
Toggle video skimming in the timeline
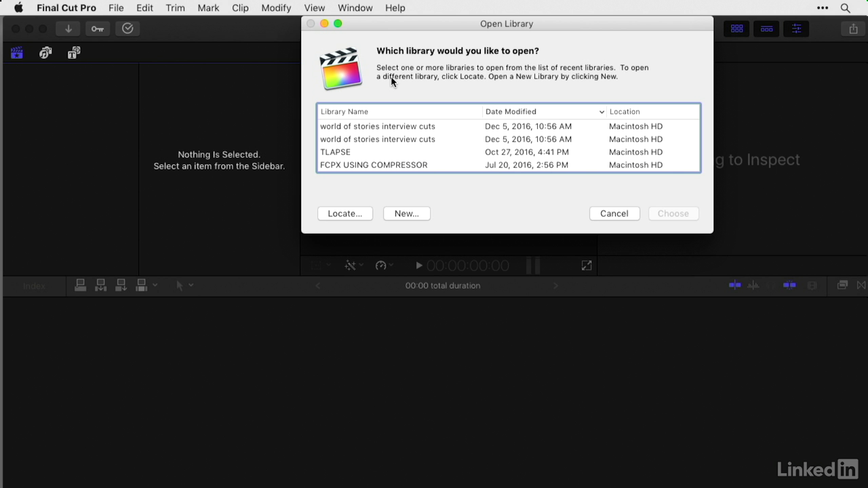pos(735,285)
